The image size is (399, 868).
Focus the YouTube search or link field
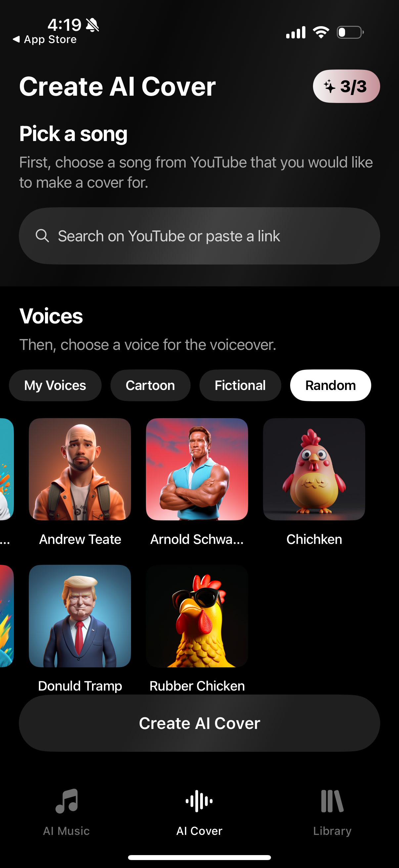199,235
